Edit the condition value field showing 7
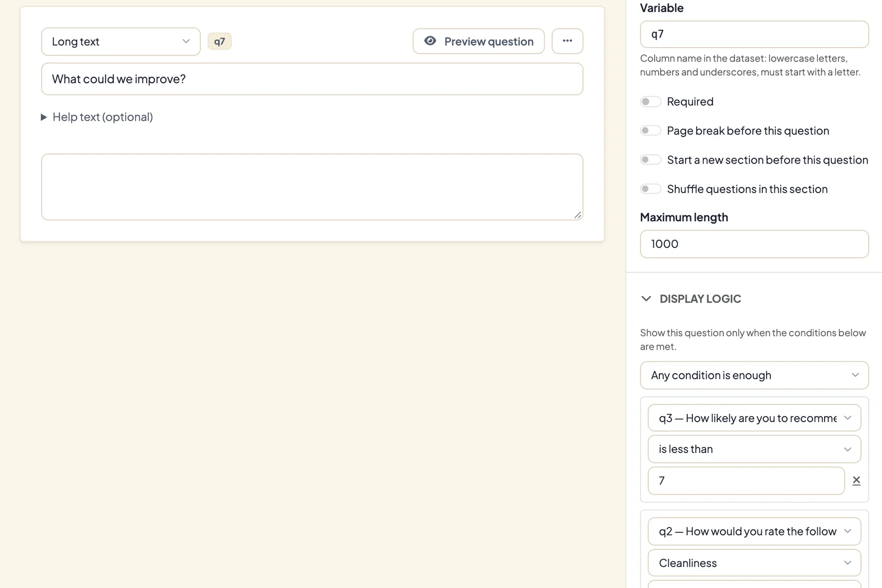Image resolution: width=882 pixels, height=588 pixels. point(746,481)
